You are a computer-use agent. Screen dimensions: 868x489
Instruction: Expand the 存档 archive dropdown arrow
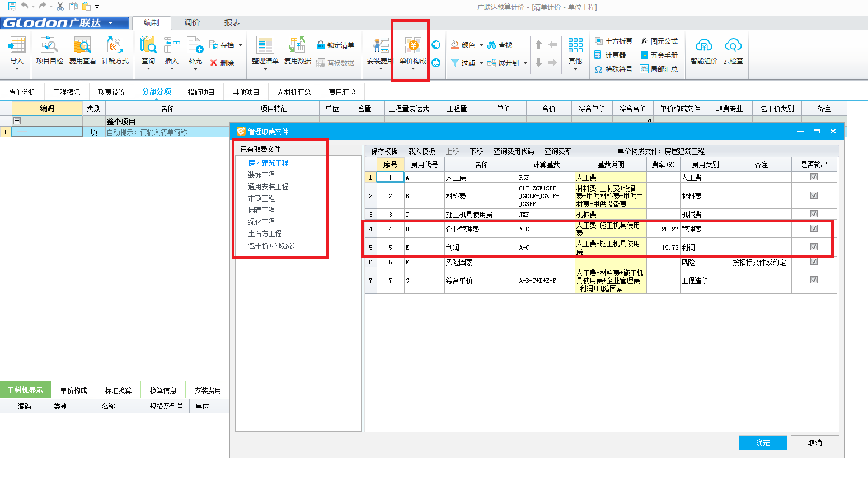pyautogui.click(x=241, y=45)
